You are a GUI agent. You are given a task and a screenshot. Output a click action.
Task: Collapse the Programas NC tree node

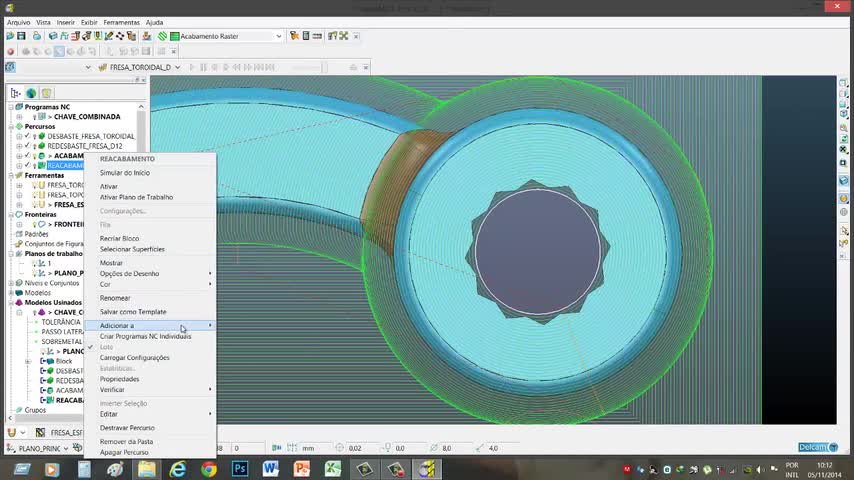[11, 107]
